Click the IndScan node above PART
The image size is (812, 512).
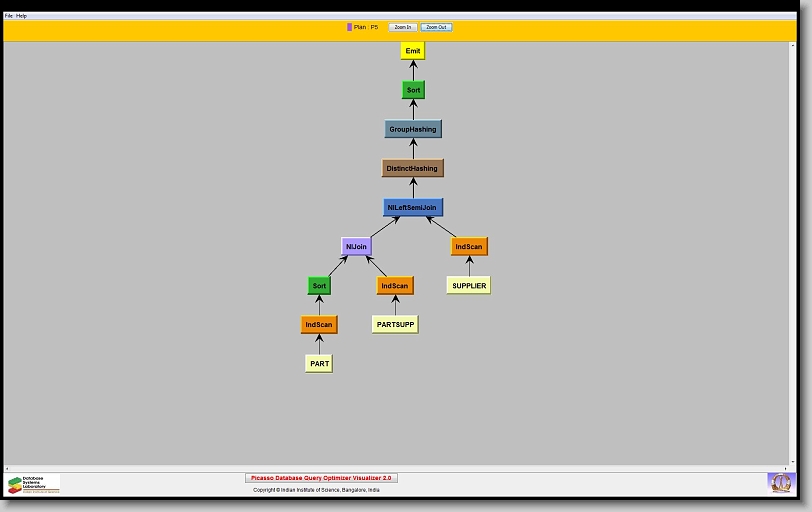[319, 325]
